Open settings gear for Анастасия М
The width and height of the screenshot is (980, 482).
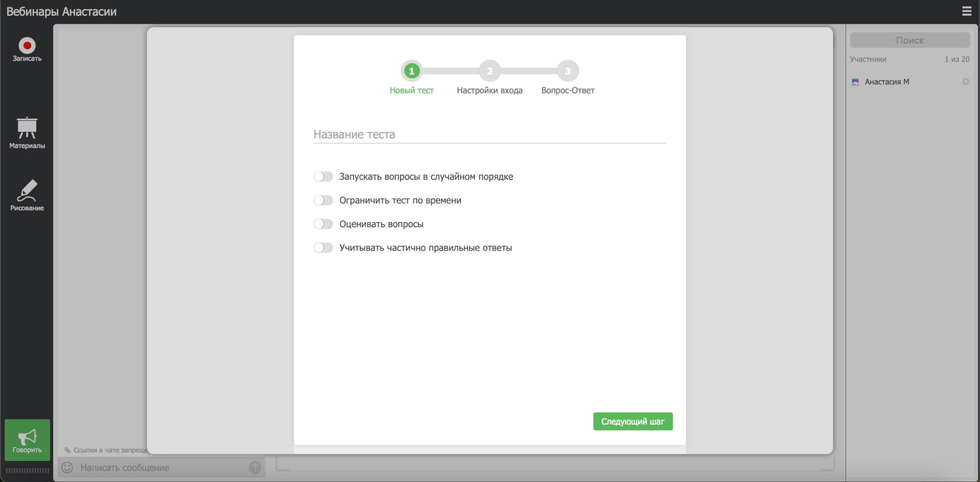(966, 82)
